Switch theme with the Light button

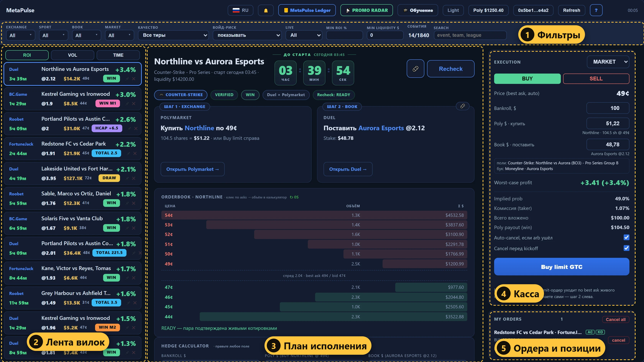coord(453,10)
